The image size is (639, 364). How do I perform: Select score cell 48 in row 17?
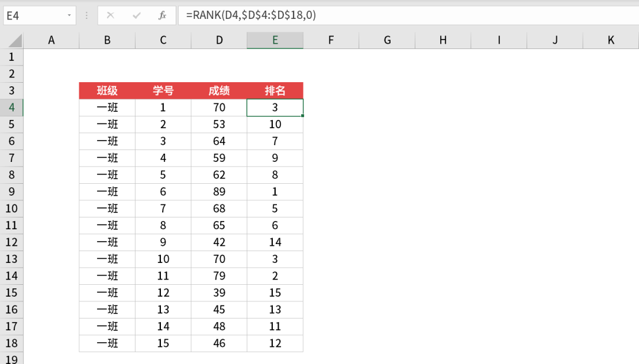pos(219,326)
